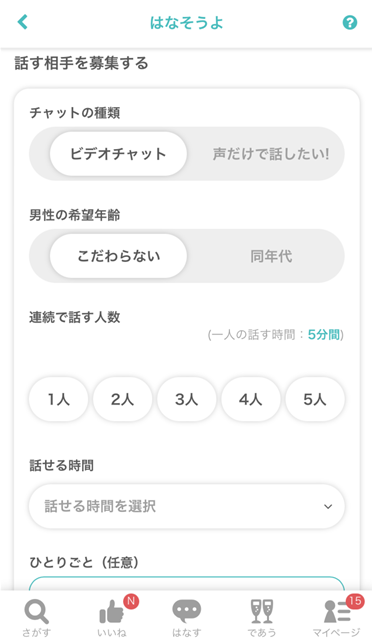
Task: Choose 同年代 for desired age
Action: tap(271, 256)
